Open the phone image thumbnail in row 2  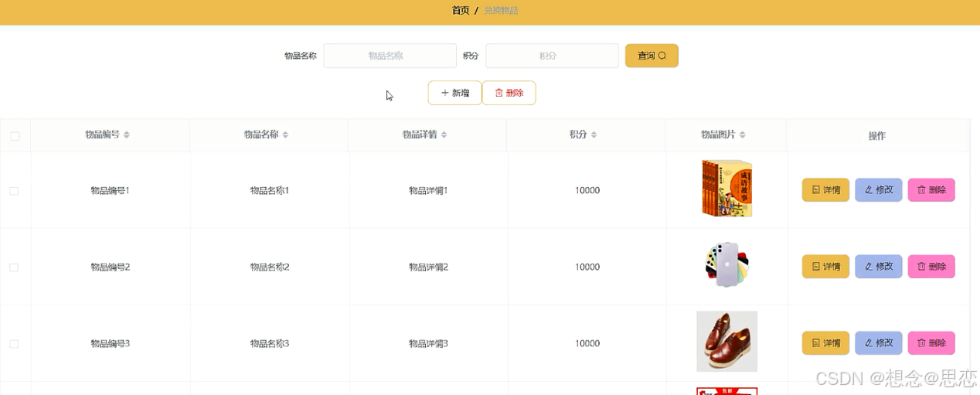[726, 265]
